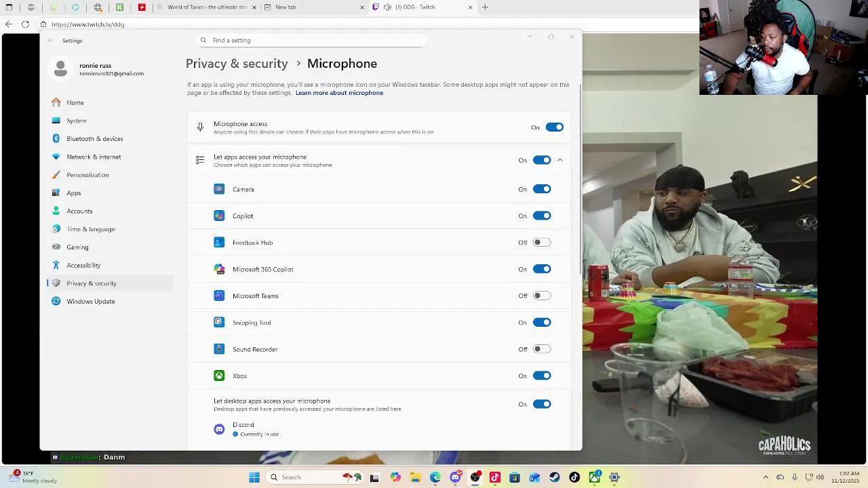Toggle Let apps access your microphone
Image resolution: width=868 pixels, height=488 pixels.
point(542,161)
